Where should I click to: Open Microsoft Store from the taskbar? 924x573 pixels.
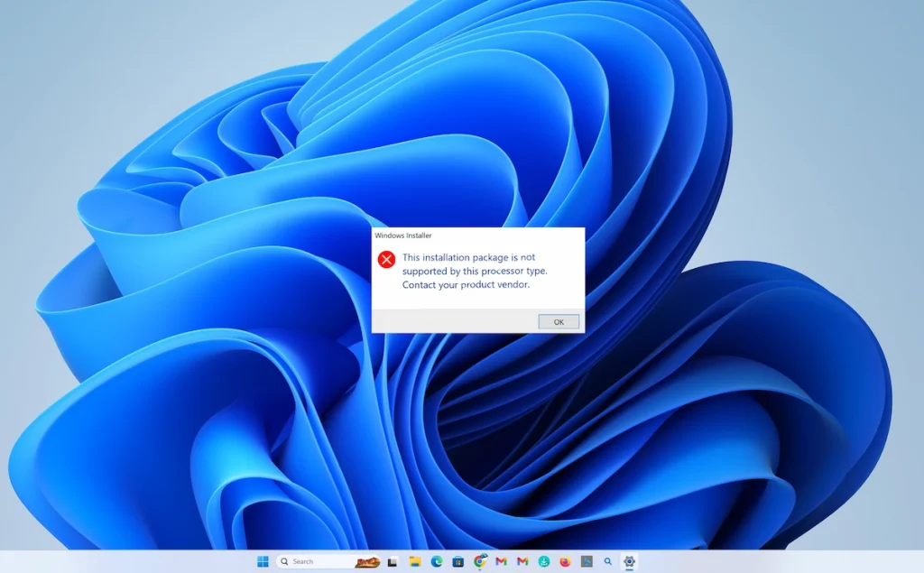[457, 561]
